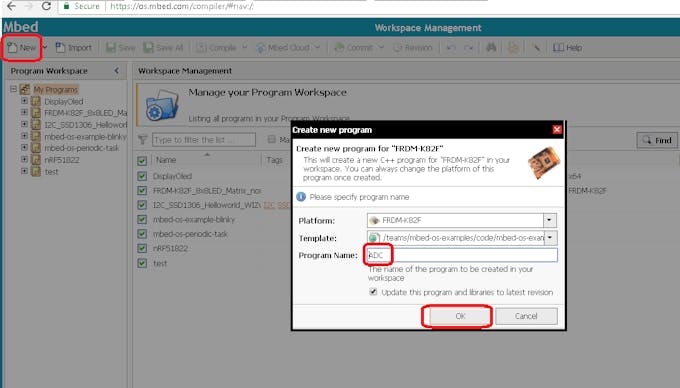680x388 pixels.
Task: Click the wrench settings icon
Action: click(x=536, y=48)
